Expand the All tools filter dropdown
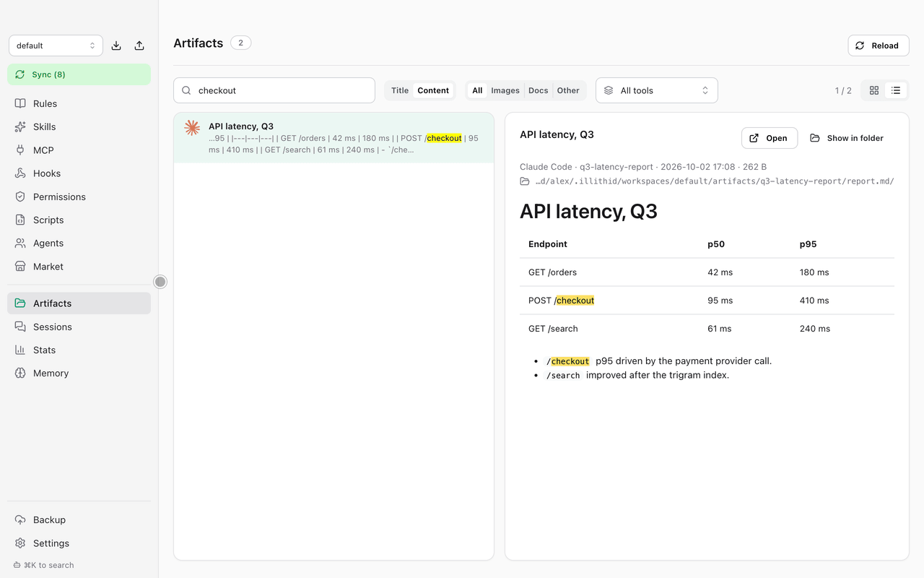Screen dimensions: 924x578 [657, 90]
